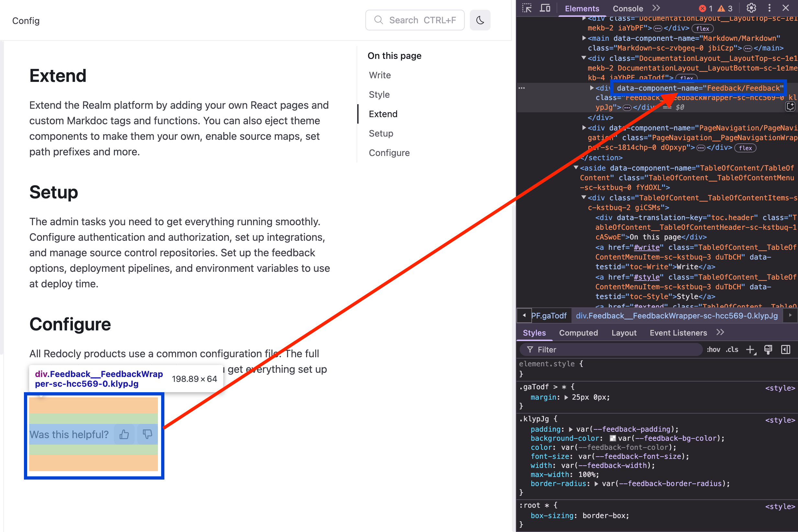Toggle dark mode moon button
798x532 pixels.
480,20
